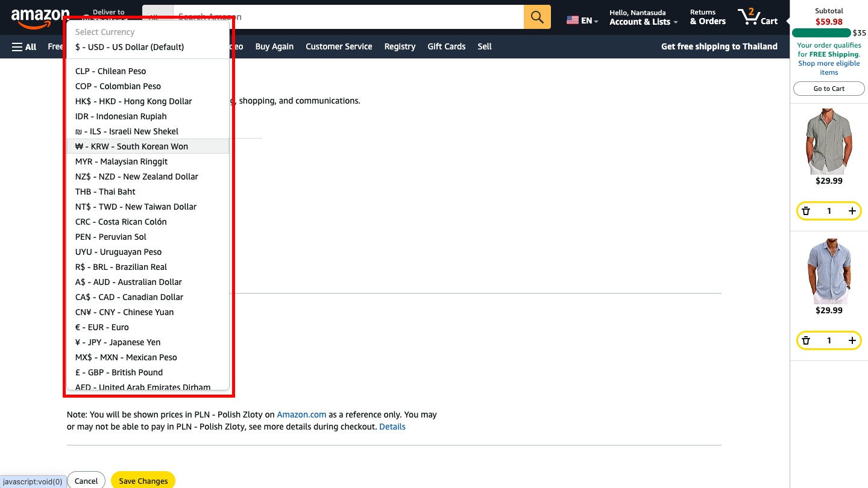868x488 pixels.
Task: Open Buy Again nav link
Action: point(274,46)
